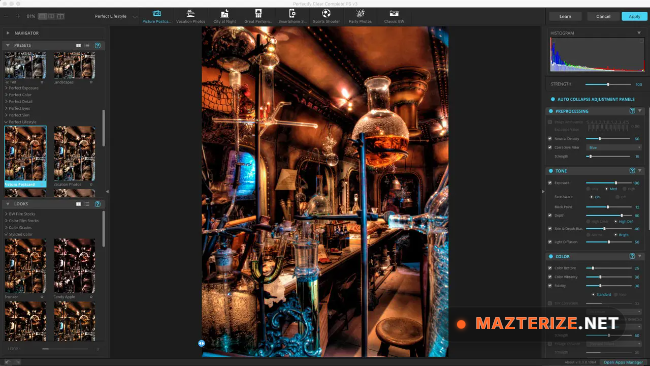Choose the Classic preset icon at toolbar end

click(x=394, y=14)
